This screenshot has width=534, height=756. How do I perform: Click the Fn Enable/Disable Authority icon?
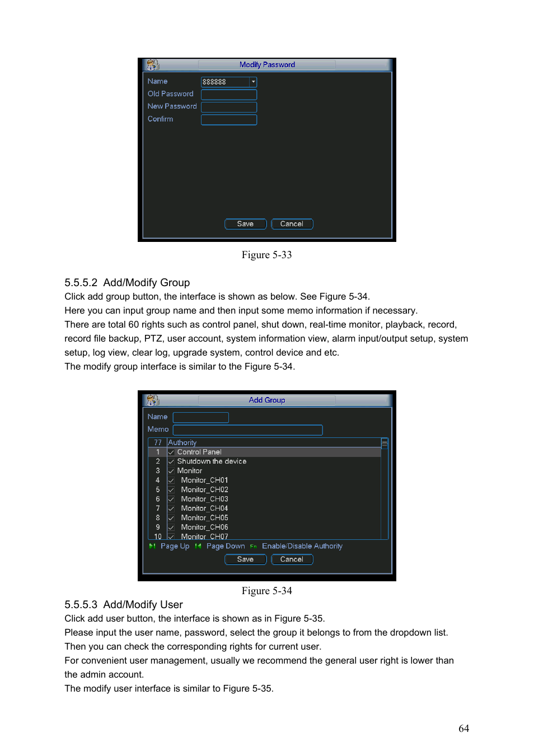coord(254,547)
